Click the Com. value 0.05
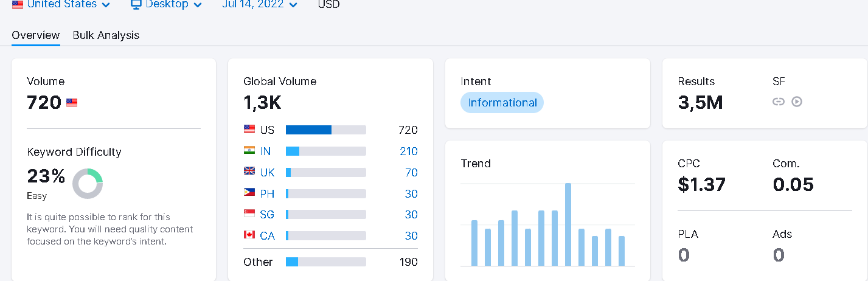 tap(793, 184)
